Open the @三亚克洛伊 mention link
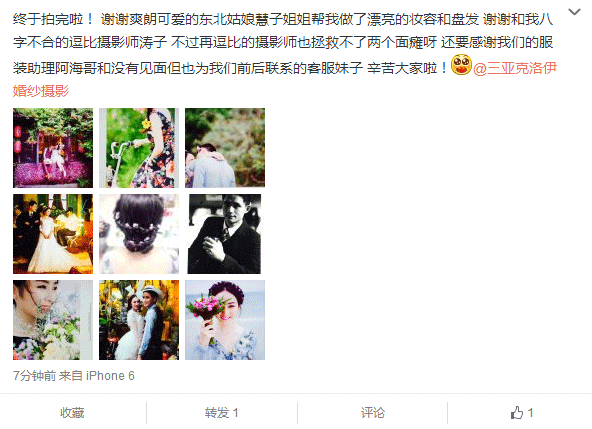 click(515, 68)
